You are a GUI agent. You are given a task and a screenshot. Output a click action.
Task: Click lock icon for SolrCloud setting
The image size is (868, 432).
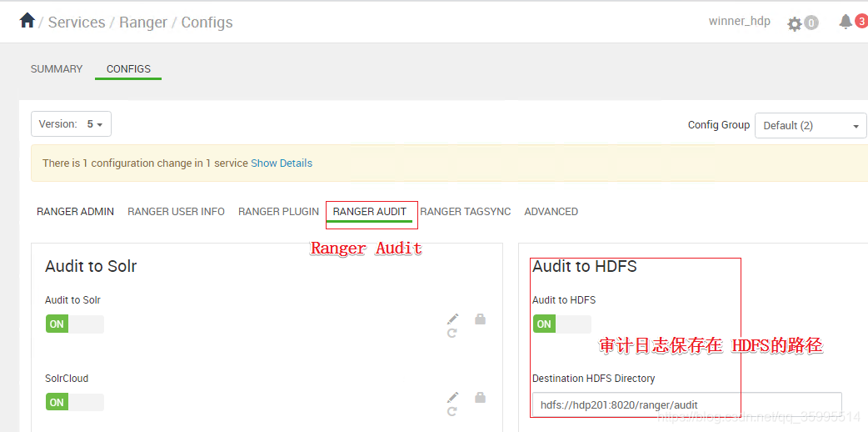click(x=480, y=397)
